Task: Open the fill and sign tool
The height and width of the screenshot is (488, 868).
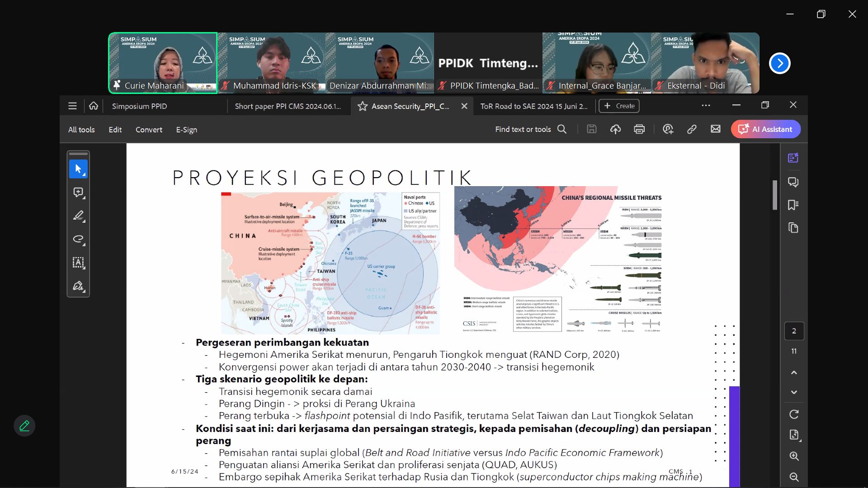Action: click(x=78, y=286)
